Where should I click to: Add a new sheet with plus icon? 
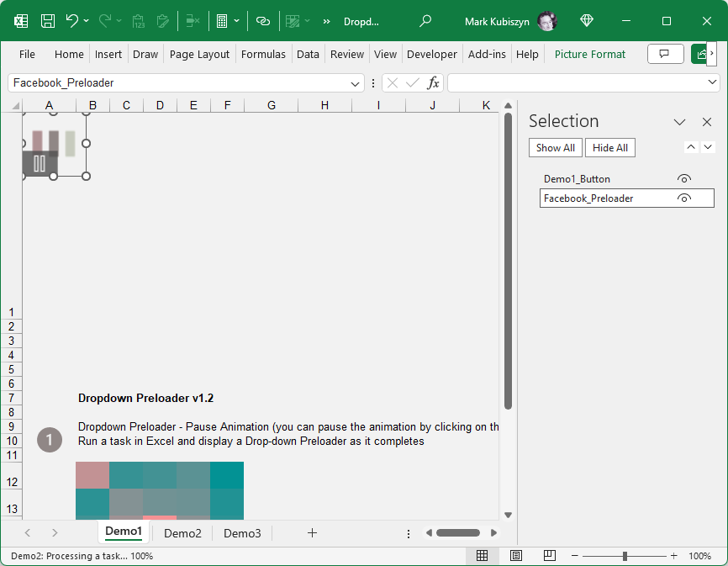(312, 533)
